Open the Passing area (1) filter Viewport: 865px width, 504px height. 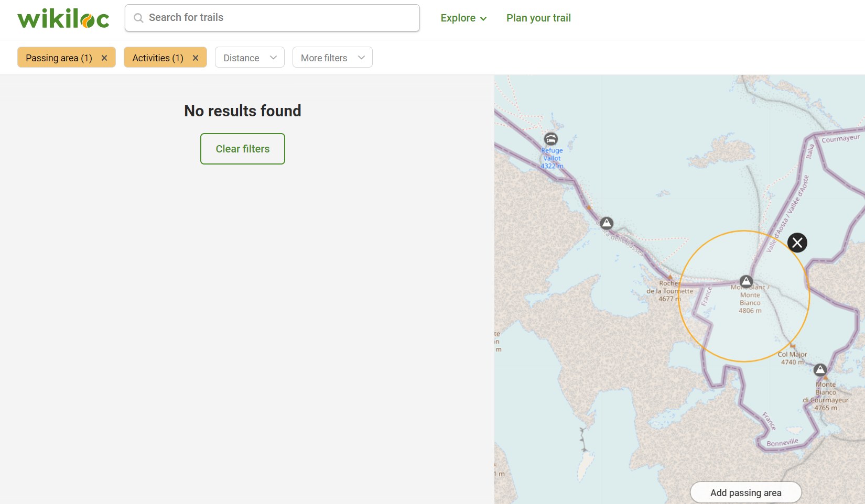coord(59,58)
